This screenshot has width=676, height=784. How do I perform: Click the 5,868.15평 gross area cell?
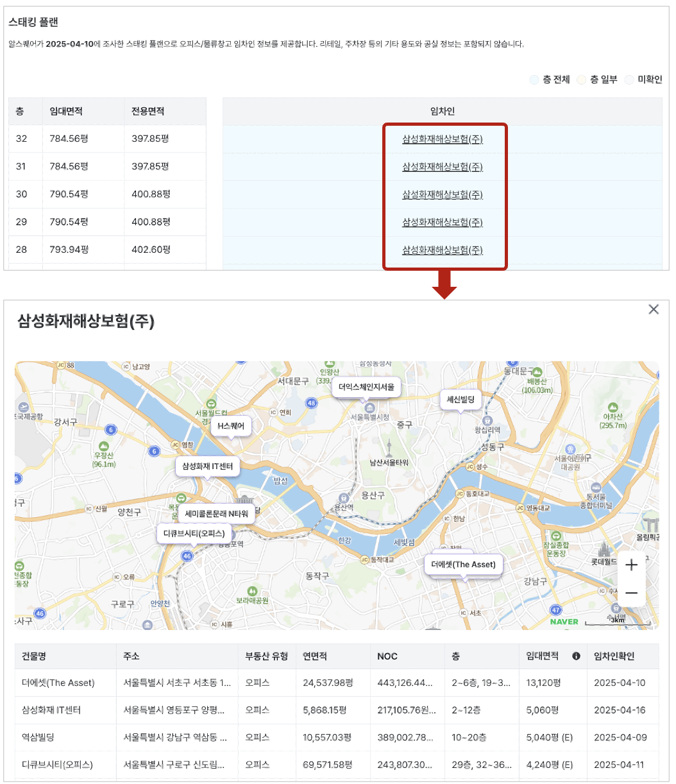point(333,710)
